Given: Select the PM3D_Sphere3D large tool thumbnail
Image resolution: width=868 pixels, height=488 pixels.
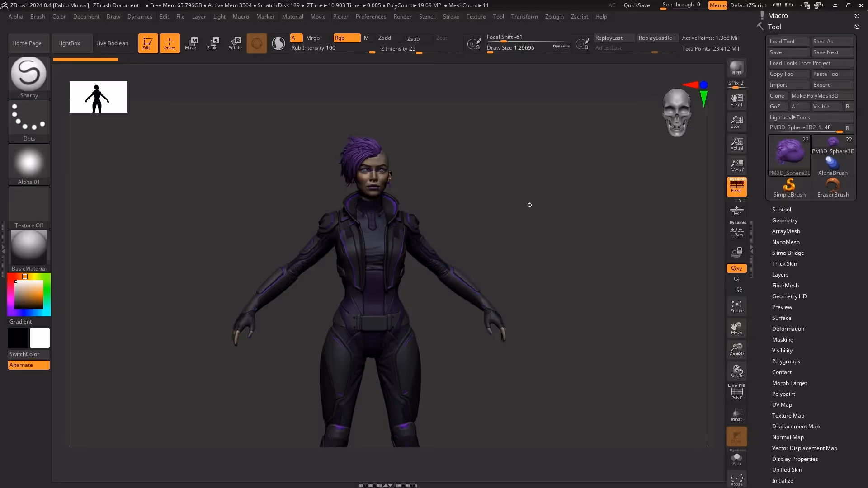Looking at the screenshot, I should point(789,155).
